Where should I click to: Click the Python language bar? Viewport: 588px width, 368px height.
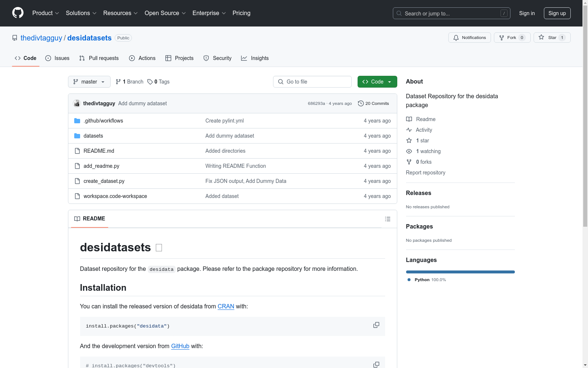click(x=460, y=272)
